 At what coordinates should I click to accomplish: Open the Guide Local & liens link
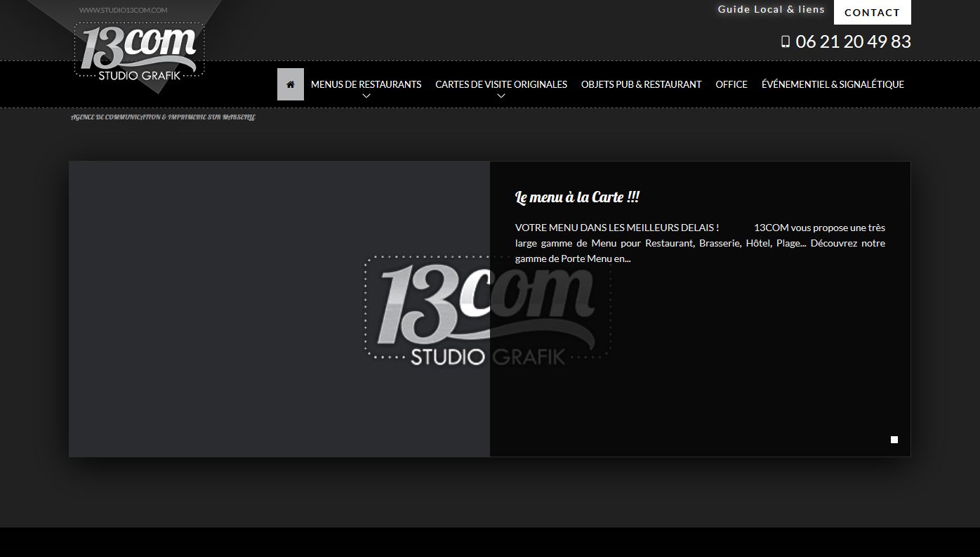771,10
